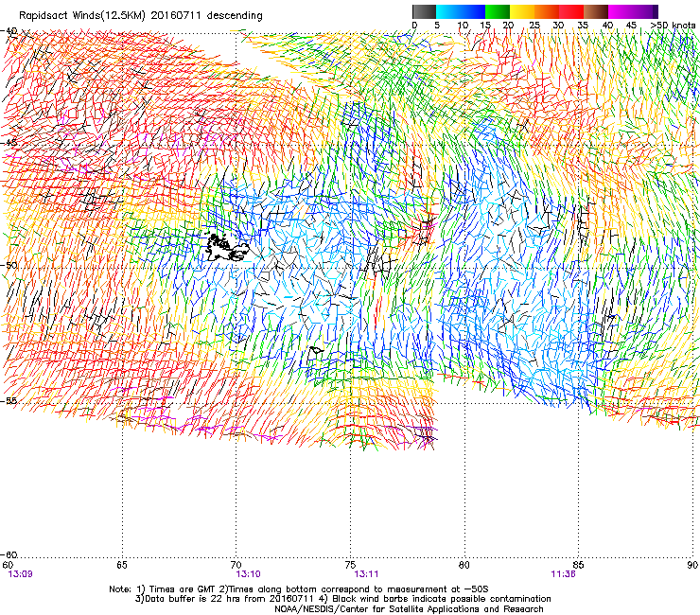This screenshot has width=700, height=615.
Task: Click the '80' longitude axis label
Action: click(x=464, y=565)
